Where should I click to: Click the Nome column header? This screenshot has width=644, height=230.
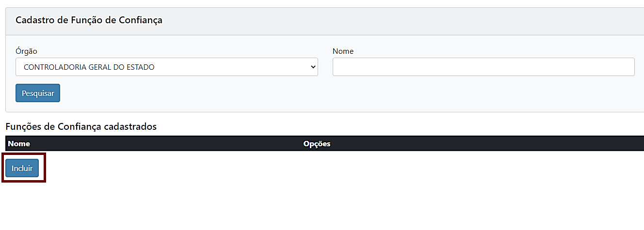[19, 144]
